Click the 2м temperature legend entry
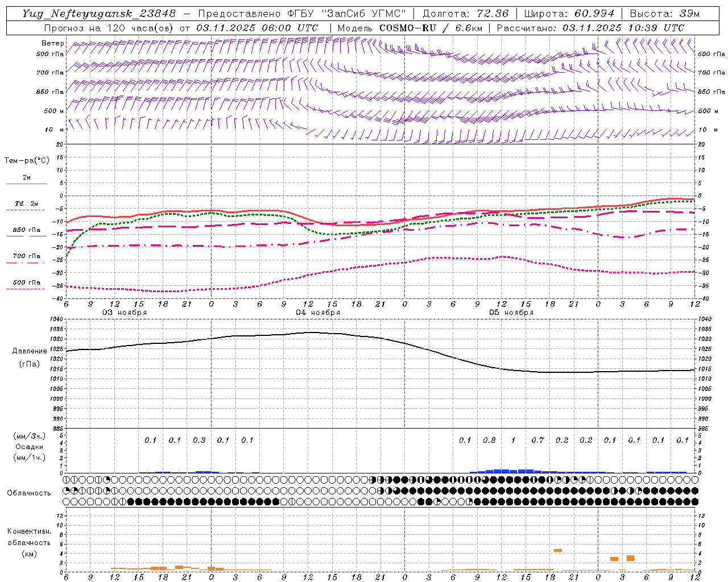The width and height of the screenshot is (728, 582). coord(27,177)
